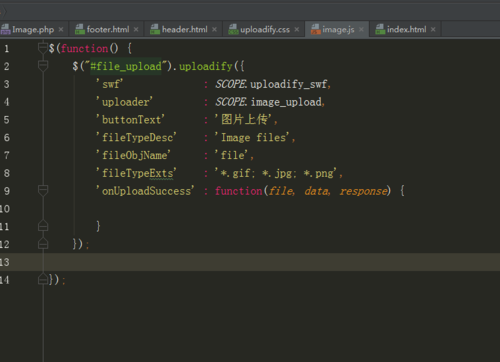Click the 'uploader' property key
The image size is (500, 362).
pyautogui.click(x=124, y=102)
